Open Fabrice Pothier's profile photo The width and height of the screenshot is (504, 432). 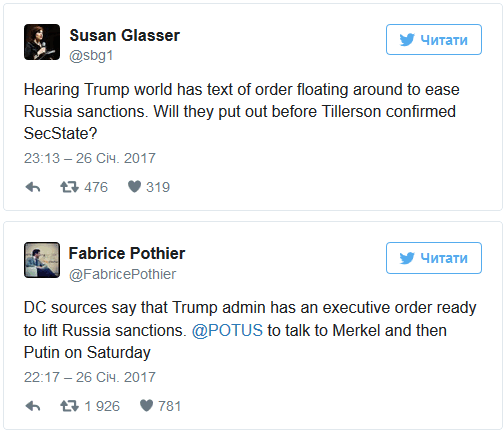42,260
